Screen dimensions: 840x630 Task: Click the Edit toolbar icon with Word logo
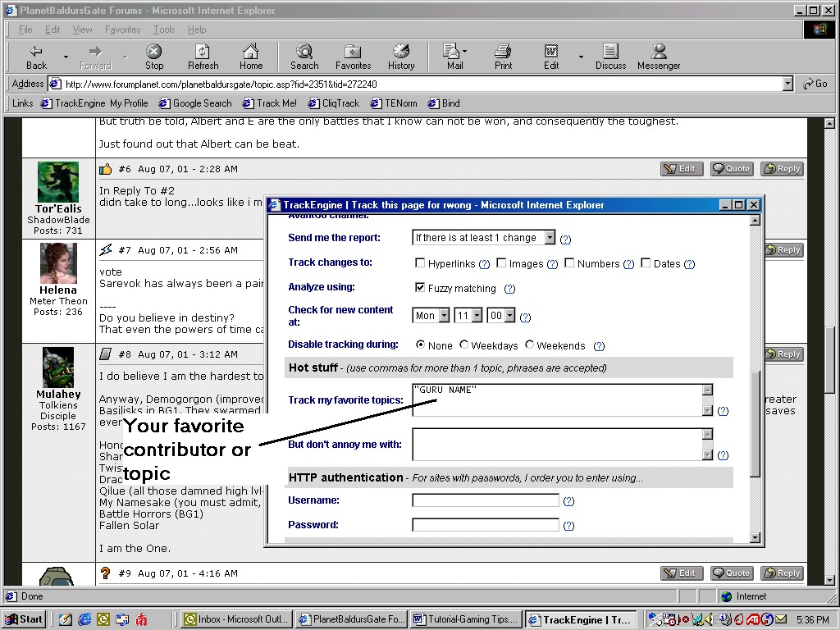pos(550,52)
